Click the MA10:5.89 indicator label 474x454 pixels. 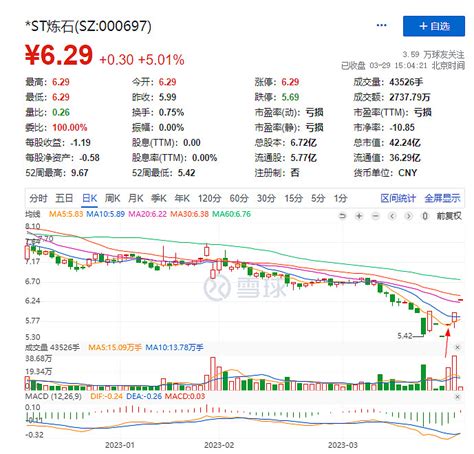[105, 214]
